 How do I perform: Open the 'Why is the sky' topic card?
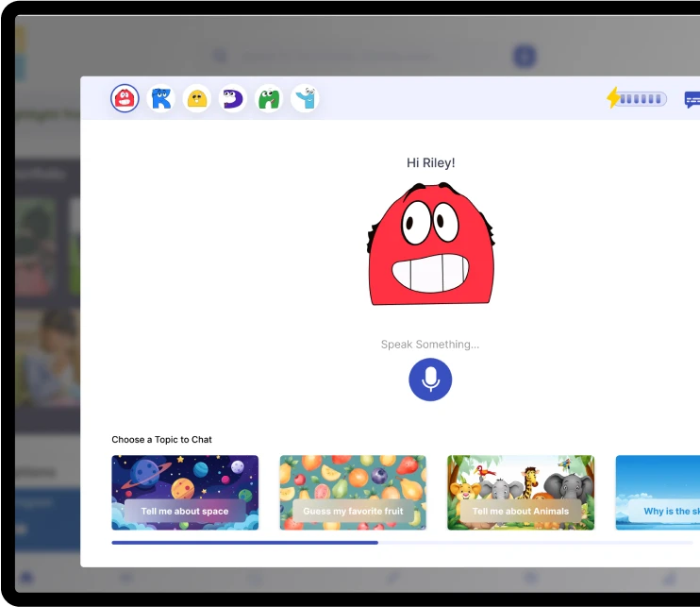click(x=658, y=493)
